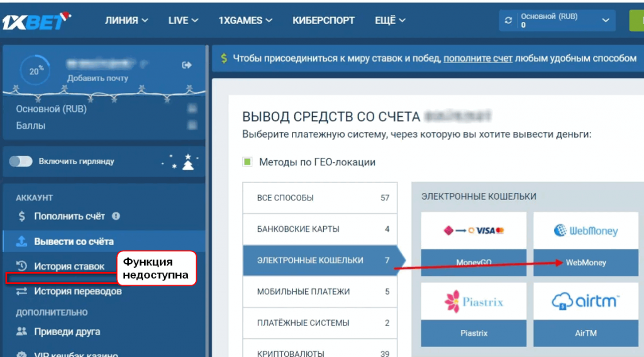Open the LIVE dropdown menu

(183, 20)
